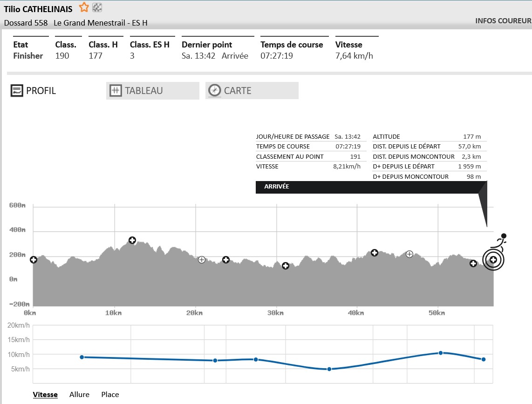Click the hollow checkpoint marker near 21km
This screenshot has width=532, height=404.
(202, 260)
